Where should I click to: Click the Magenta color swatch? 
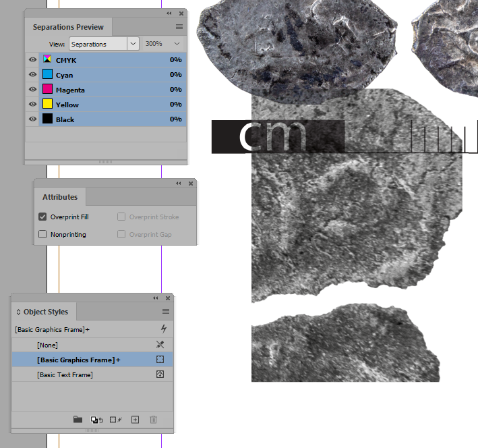[x=47, y=89]
